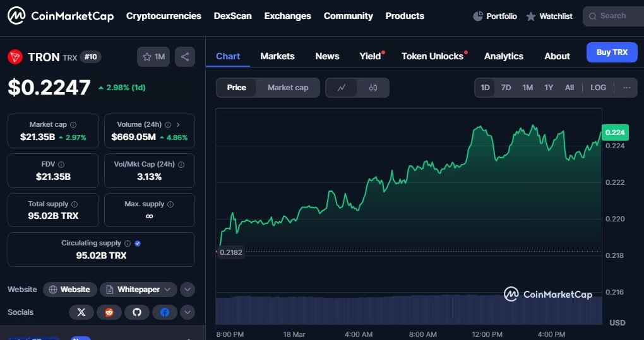Switch to the Analytics tab
The width and height of the screenshot is (644, 340).
[x=504, y=56]
